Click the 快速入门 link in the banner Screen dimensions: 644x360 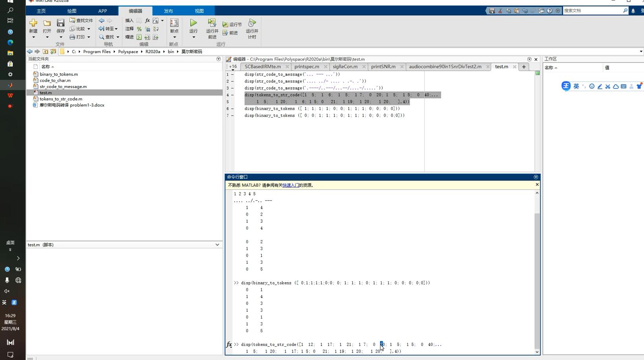[290, 185]
